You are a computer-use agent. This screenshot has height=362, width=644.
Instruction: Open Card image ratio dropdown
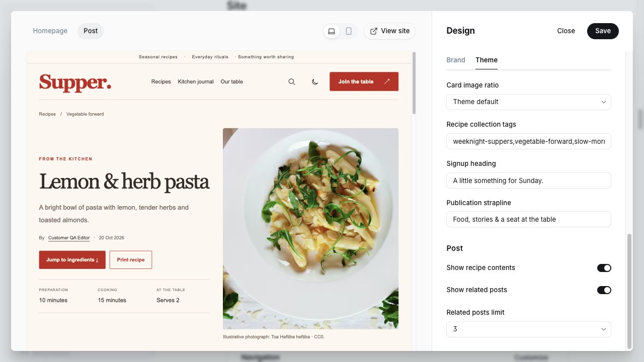tap(529, 102)
